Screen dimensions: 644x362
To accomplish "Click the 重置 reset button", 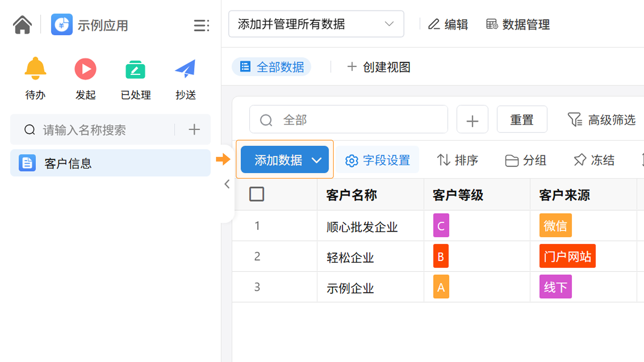I will [522, 120].
